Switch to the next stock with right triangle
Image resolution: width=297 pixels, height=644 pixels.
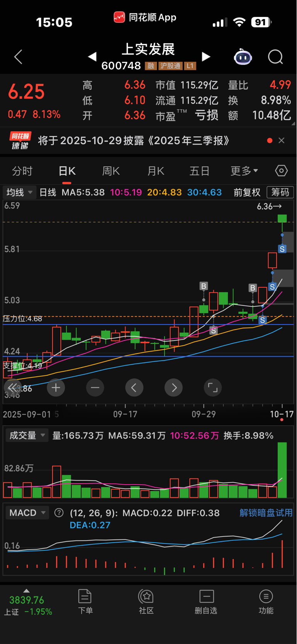pos(206,57)
